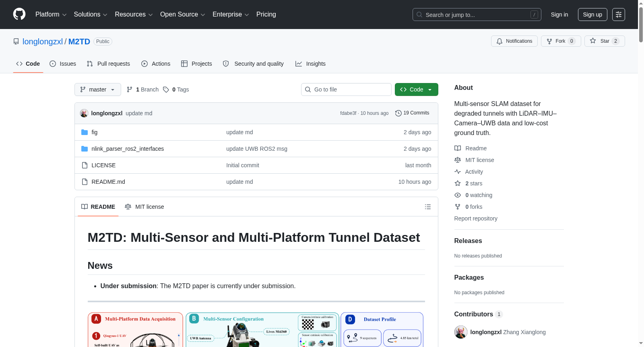
Task: Open the Releases section heading link
Action: click(x=468, y=241)
